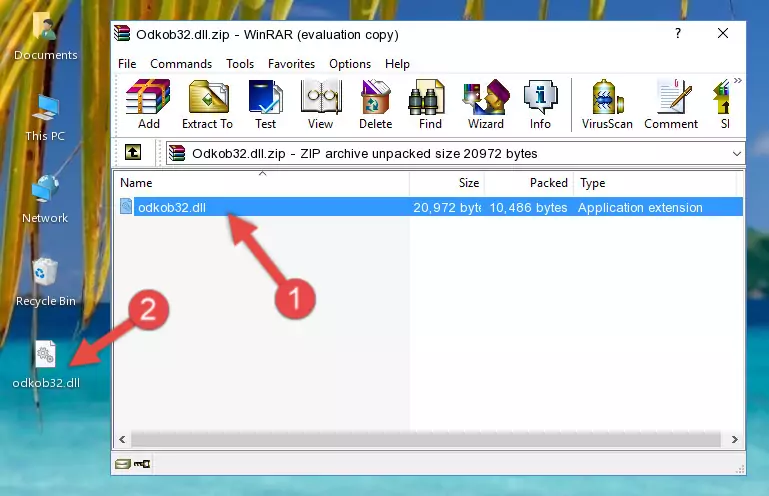
Task: Click the odkob32.dll file icon in list
Action: coord(126,207)
